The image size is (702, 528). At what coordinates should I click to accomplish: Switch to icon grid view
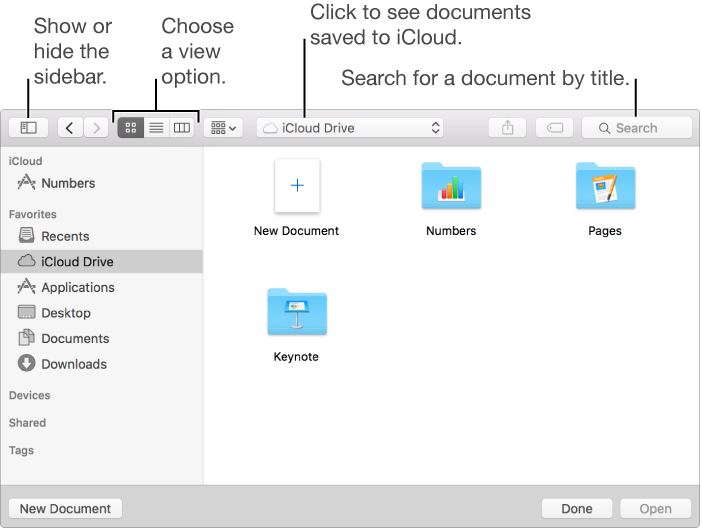[131, 128]
